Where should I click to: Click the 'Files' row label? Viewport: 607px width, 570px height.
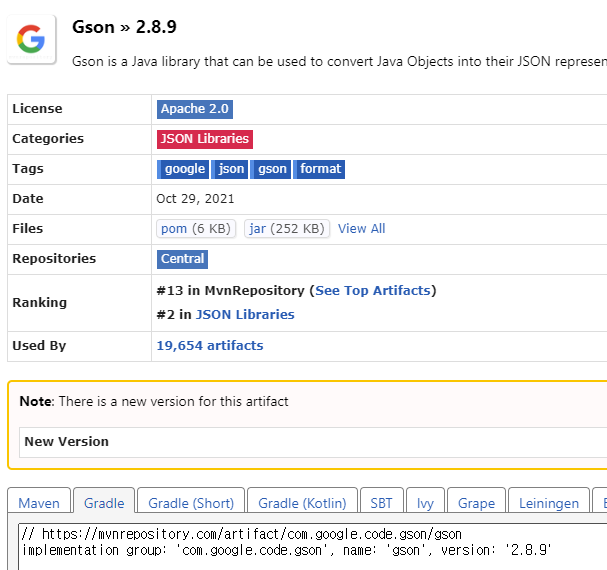click(x=27, y=228)
